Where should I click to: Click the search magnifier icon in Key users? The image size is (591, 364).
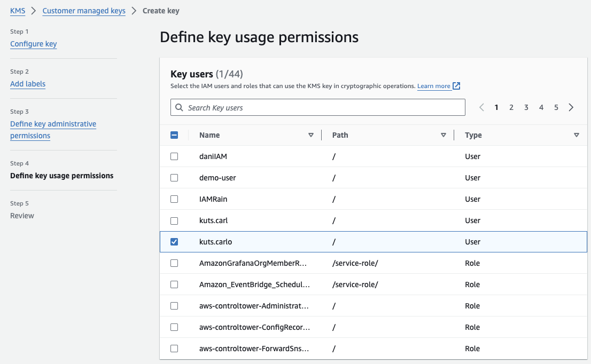(179, 108)
